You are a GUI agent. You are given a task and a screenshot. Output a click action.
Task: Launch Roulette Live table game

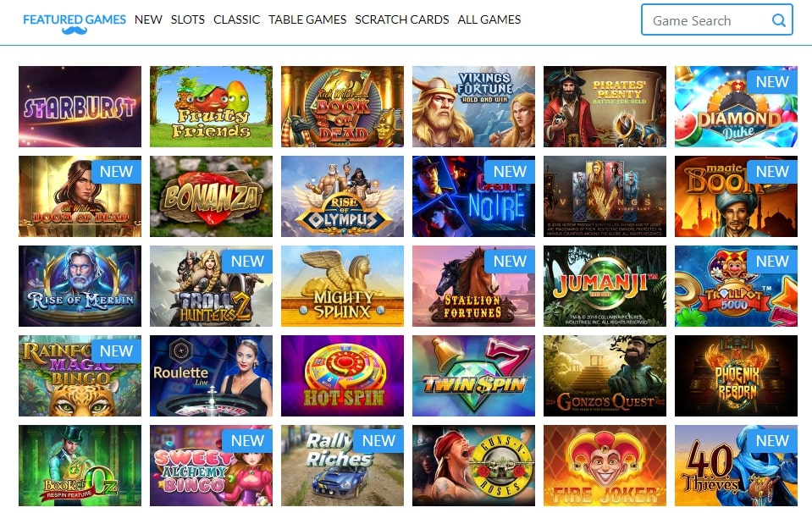point(211,376)
